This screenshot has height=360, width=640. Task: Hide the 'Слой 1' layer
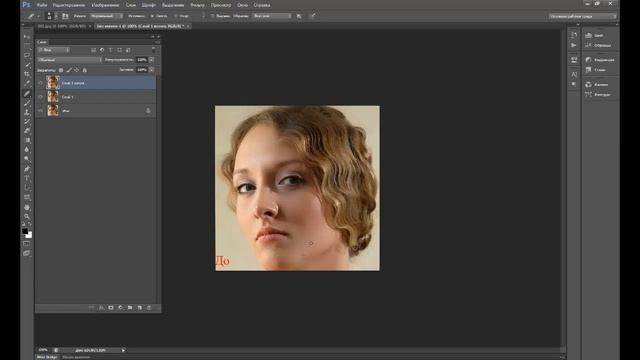[40, 97]
